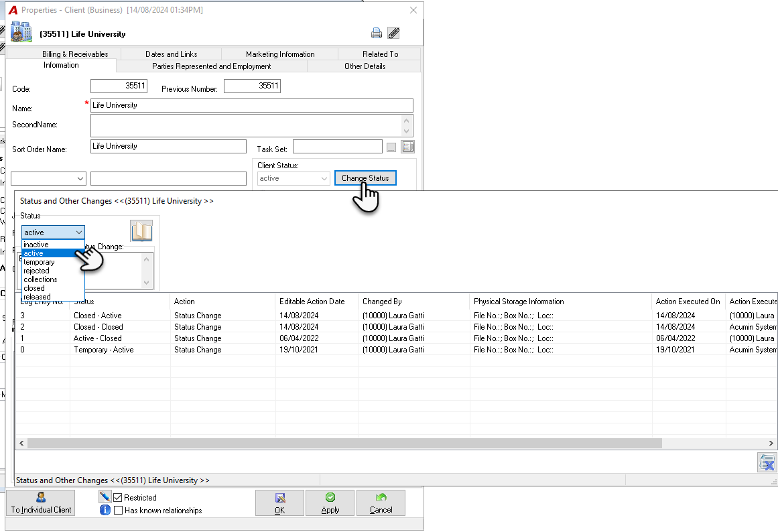Click the delete grid icon at bottom right
778x532 pixels.
767,462
